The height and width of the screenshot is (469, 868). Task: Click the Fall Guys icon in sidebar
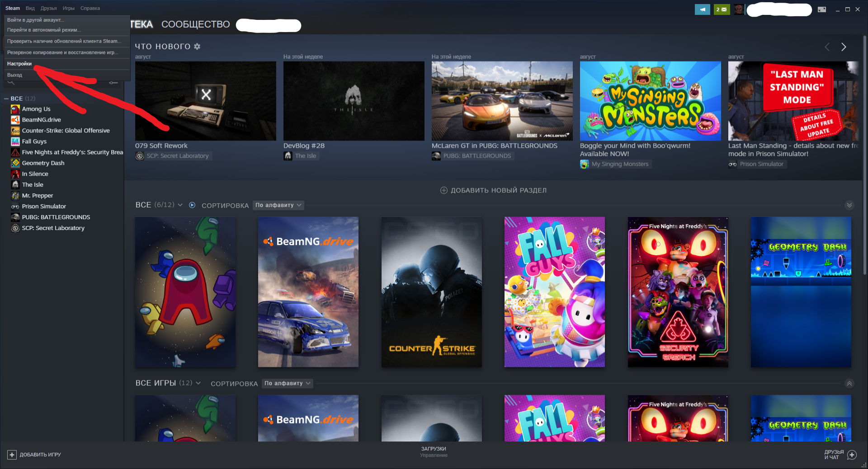click(15, 141)
